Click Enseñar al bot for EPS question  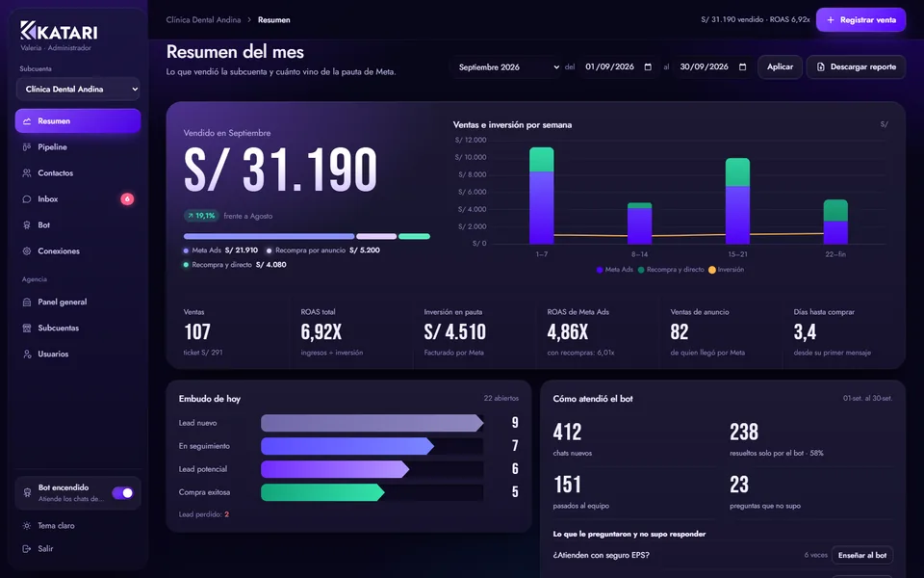click(x=862, y=555)
